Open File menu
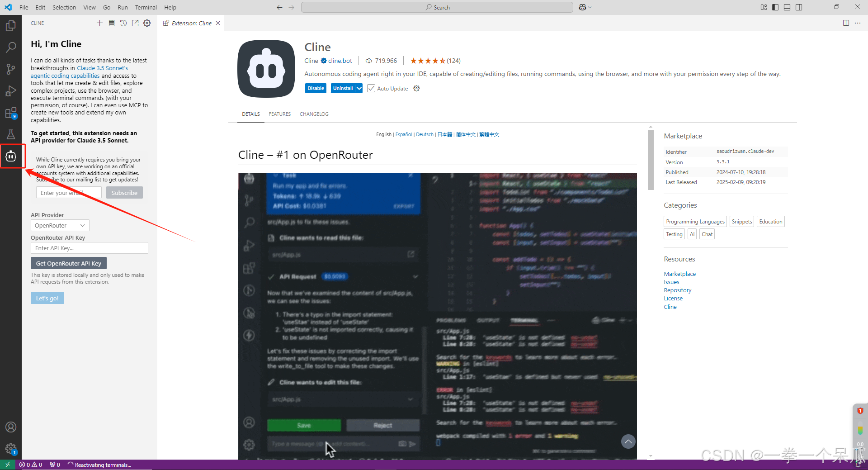Viewport: 868px width, 470px height. click(x=24, y=7)
